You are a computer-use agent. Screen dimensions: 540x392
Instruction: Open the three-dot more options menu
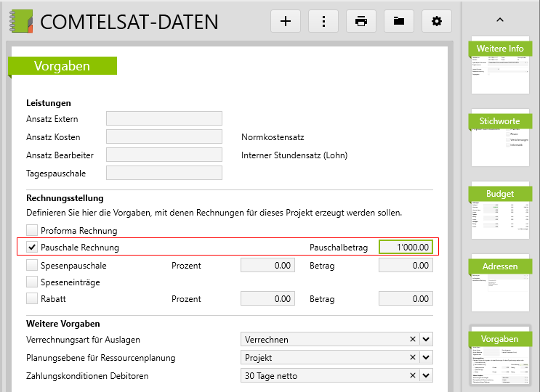323,21
